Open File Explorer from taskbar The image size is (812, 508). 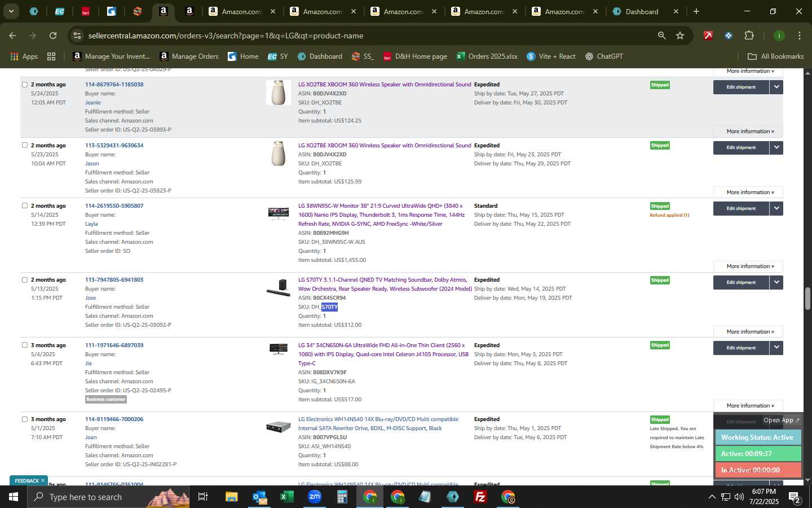click(x=231, y=497)
